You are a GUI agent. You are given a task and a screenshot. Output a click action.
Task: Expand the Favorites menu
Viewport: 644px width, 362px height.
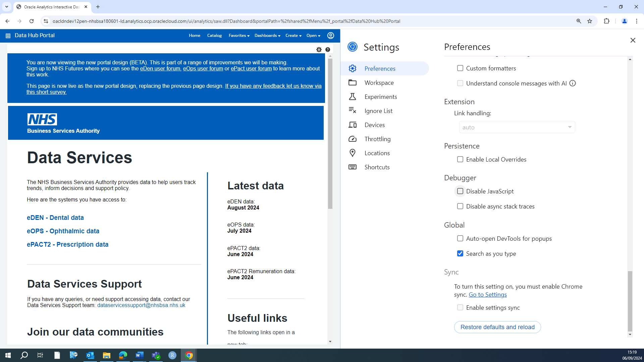239,36
